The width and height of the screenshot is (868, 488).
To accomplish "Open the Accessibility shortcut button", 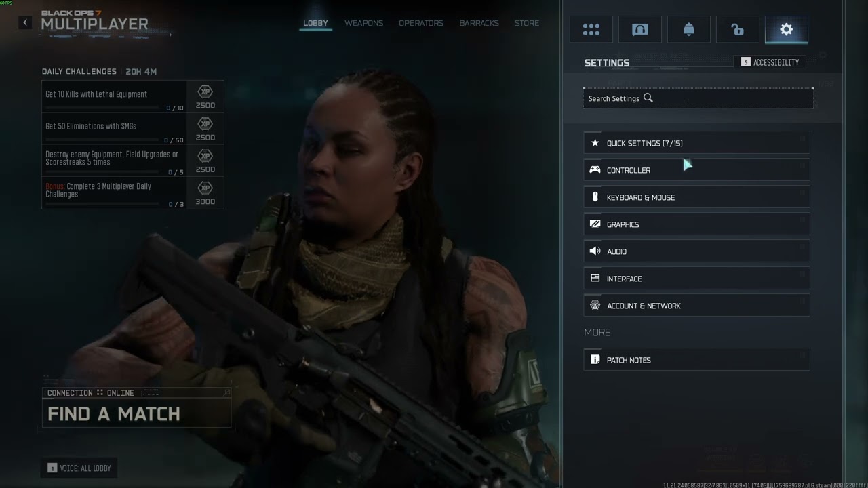I will (x=770, y=62).
